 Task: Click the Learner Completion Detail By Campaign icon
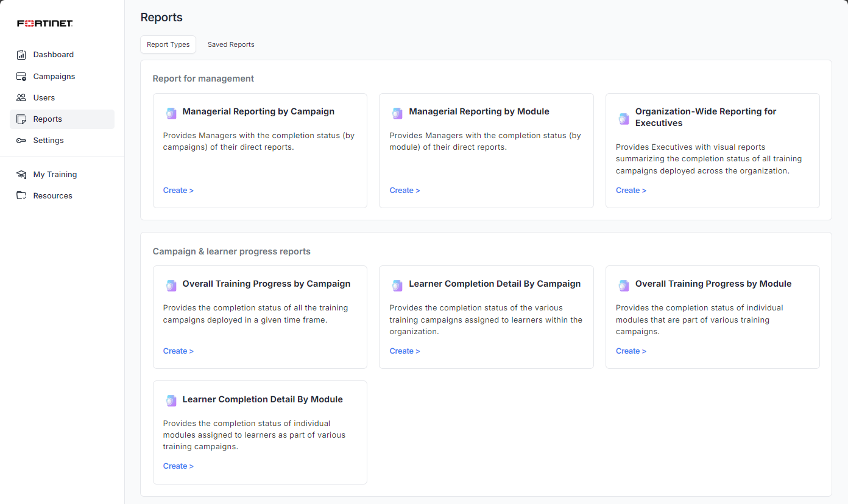(x=397, y=285)
